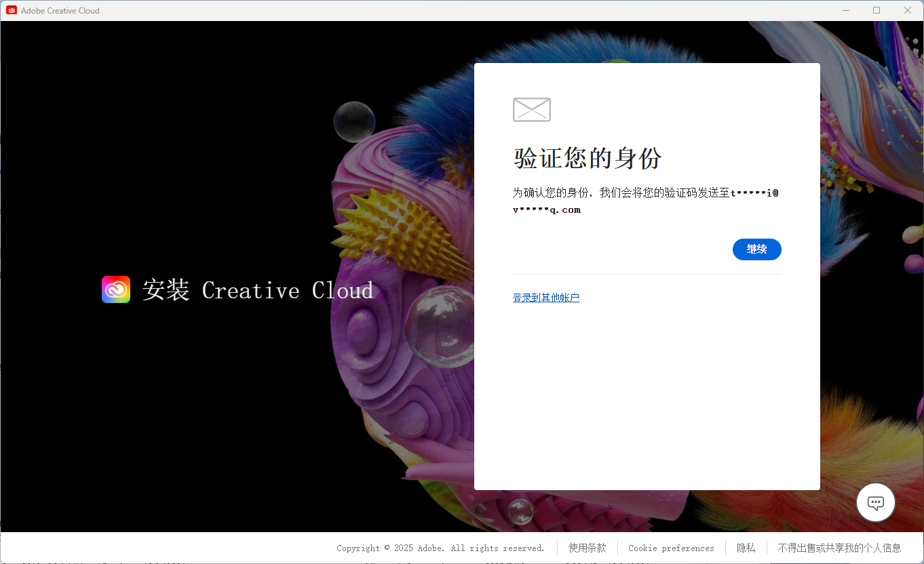Open 不得出售或共享我的个人信息 link
924x564 pixels.
[x=839, y=548]
